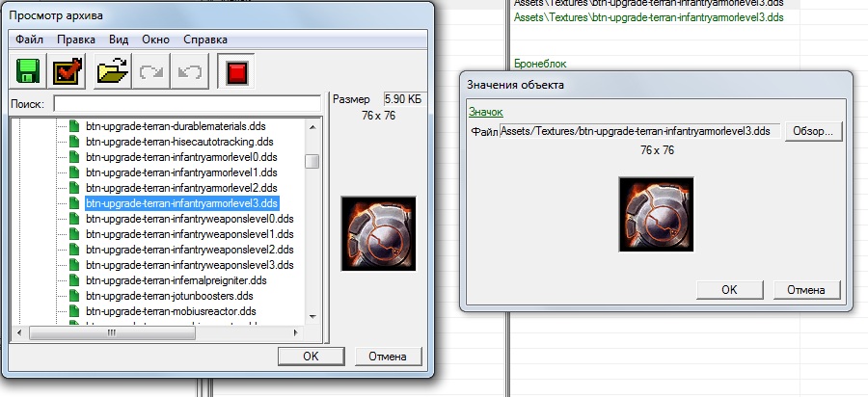868x397 pixels.
Task: Select btn-upgrade-terran-infantryarmorlevel0.dds
Action: 181,157
